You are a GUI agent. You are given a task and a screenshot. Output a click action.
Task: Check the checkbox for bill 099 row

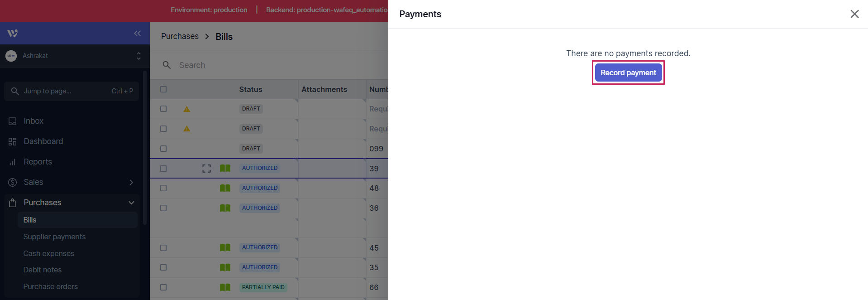click(x=163, y=149)
